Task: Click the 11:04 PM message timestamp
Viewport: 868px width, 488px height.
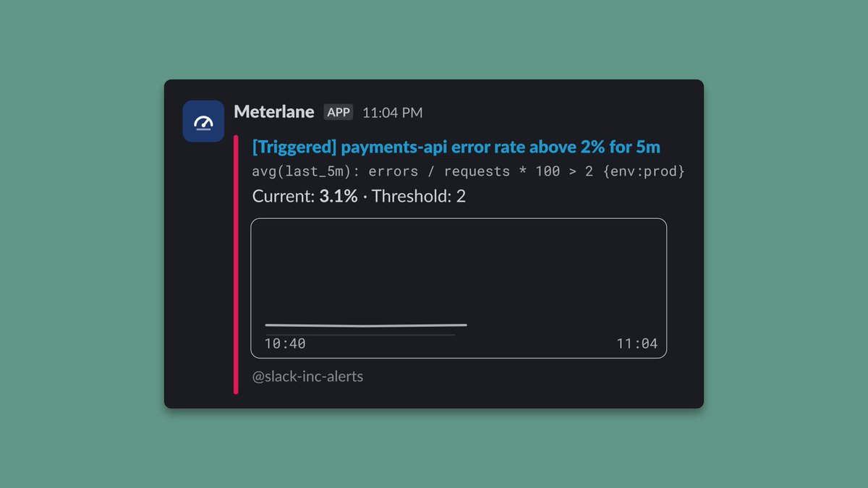Action: click(x=393, y=113)
